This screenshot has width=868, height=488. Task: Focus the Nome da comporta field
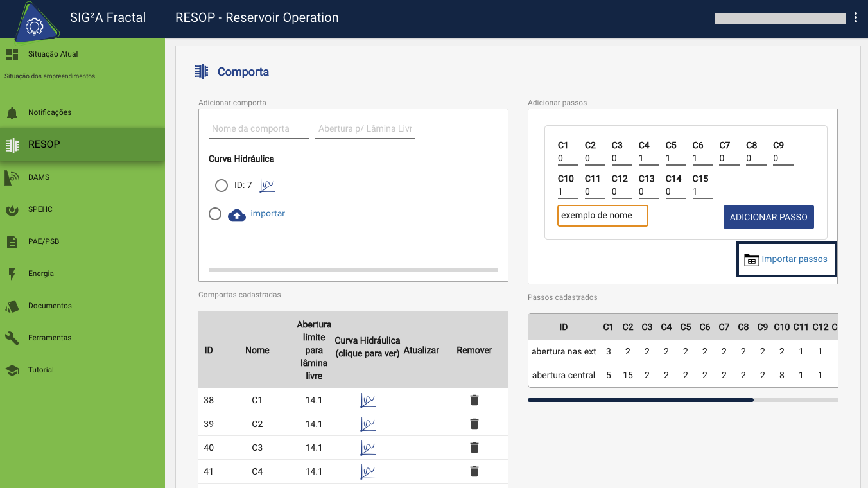(259, 129)
